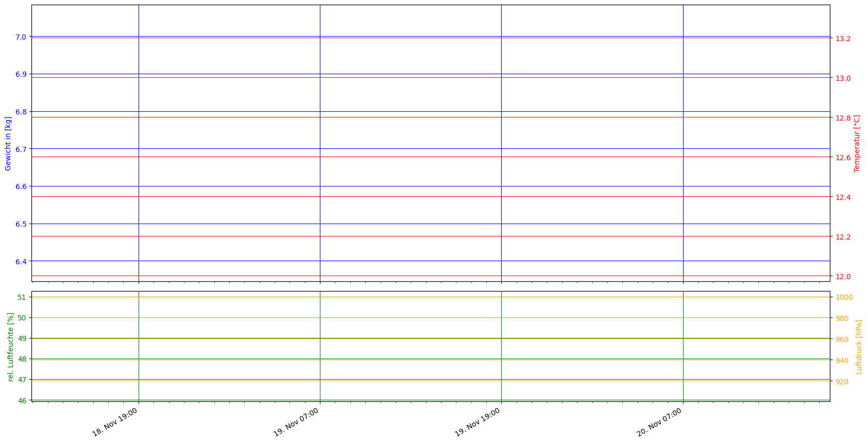Image resolution: width=868 pixels, height=443 pixels.
Task: Click the 'Gewicht in [kg]' axis label
Action: coord(8,143)
